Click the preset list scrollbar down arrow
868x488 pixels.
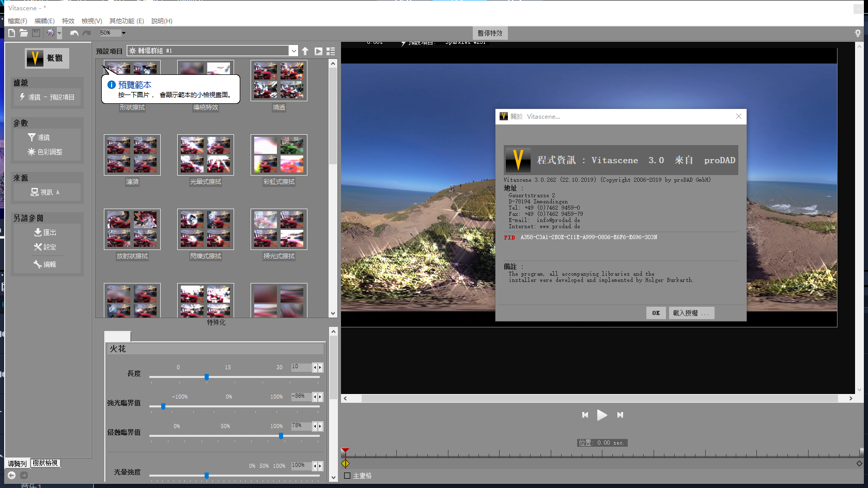(x=333, y=313)
